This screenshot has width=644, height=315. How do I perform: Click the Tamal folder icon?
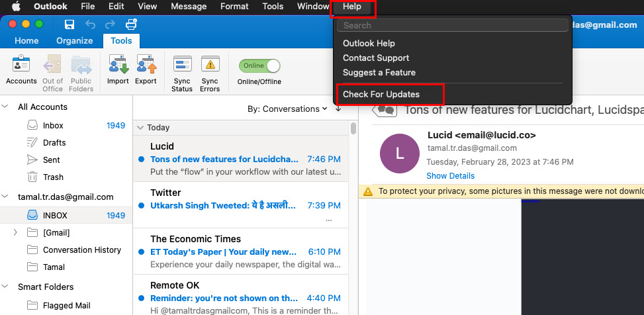(32, 267)
